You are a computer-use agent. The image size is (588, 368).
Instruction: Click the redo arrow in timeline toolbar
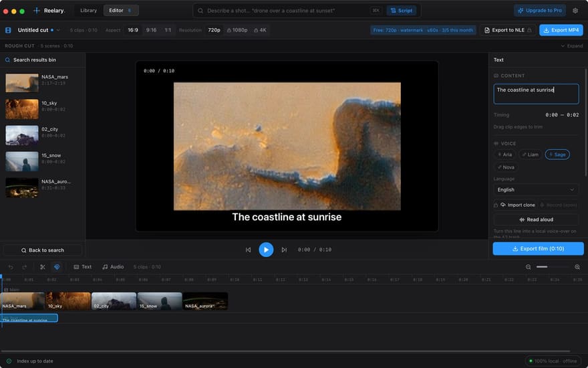pos(24,267)
